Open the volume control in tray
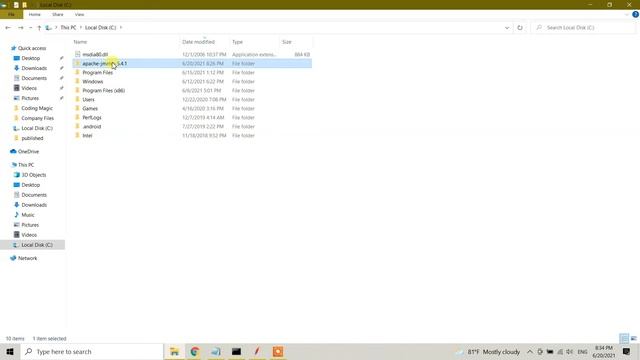640x360 pixels. [x=570, y=351]
